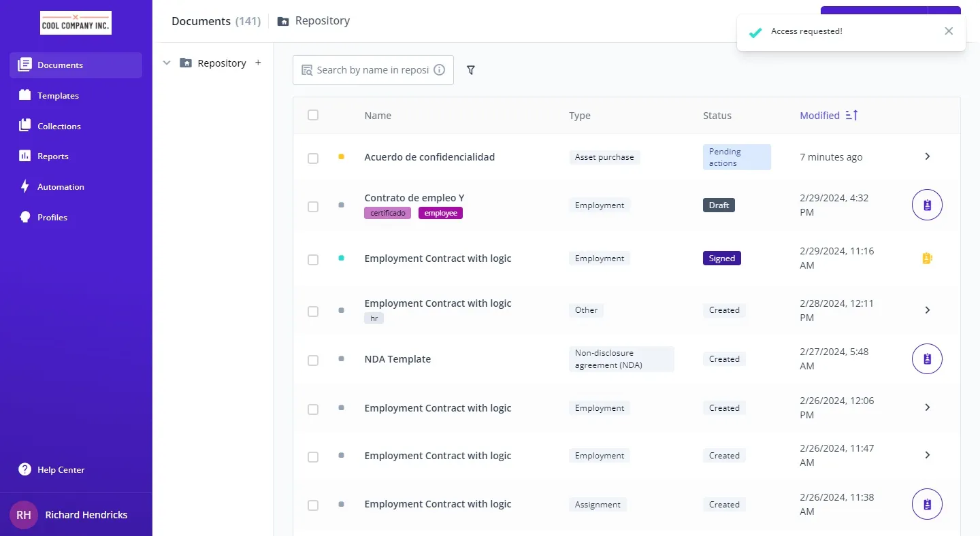Open clipboard icon on NDA Template row

click(x=927, y=358)
